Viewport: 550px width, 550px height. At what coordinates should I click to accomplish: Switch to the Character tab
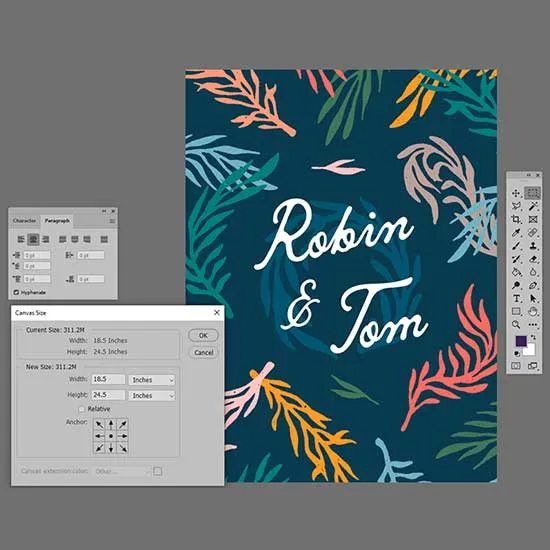(24, 221)
